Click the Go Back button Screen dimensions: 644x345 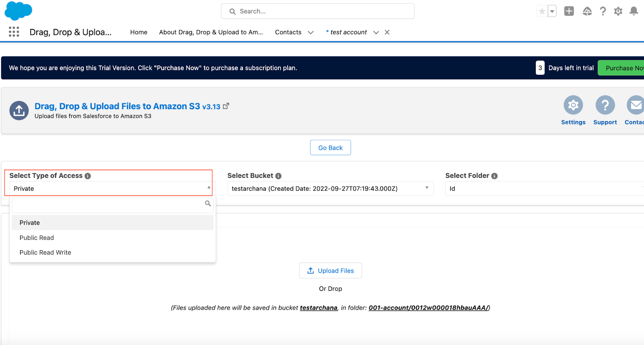click(x=330, y=148)
